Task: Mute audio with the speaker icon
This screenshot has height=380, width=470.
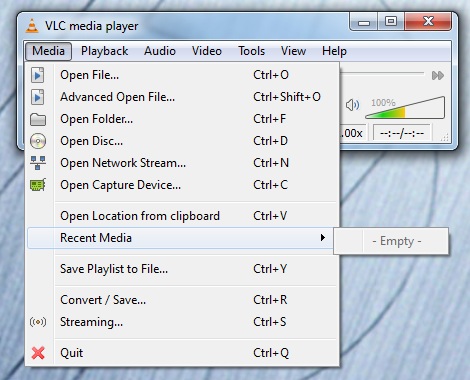Action: point(352,105)
